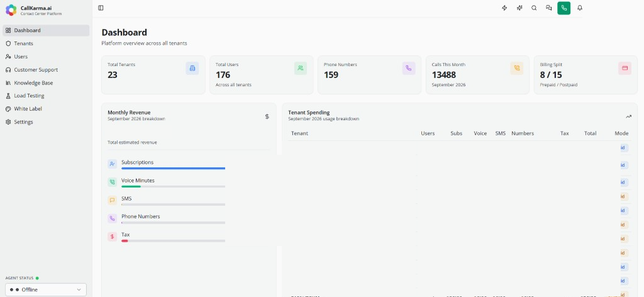Open the sparkles AI icon in top bar

coord(519,8)
